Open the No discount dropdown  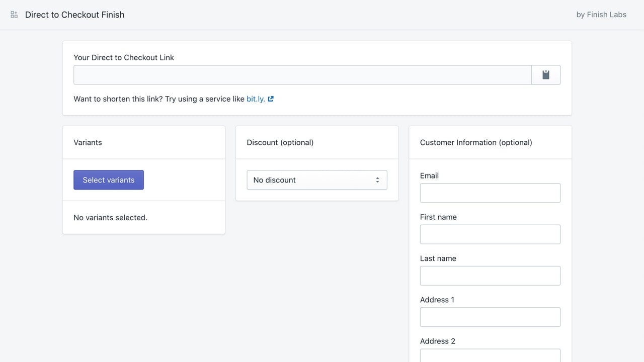pos(317,180)
